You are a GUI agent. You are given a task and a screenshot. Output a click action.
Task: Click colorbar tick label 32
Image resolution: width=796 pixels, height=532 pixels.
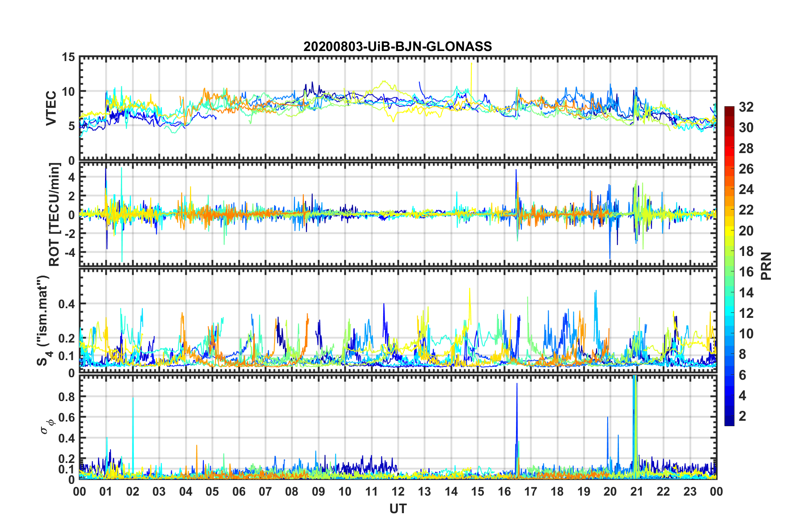pos(746,107)
